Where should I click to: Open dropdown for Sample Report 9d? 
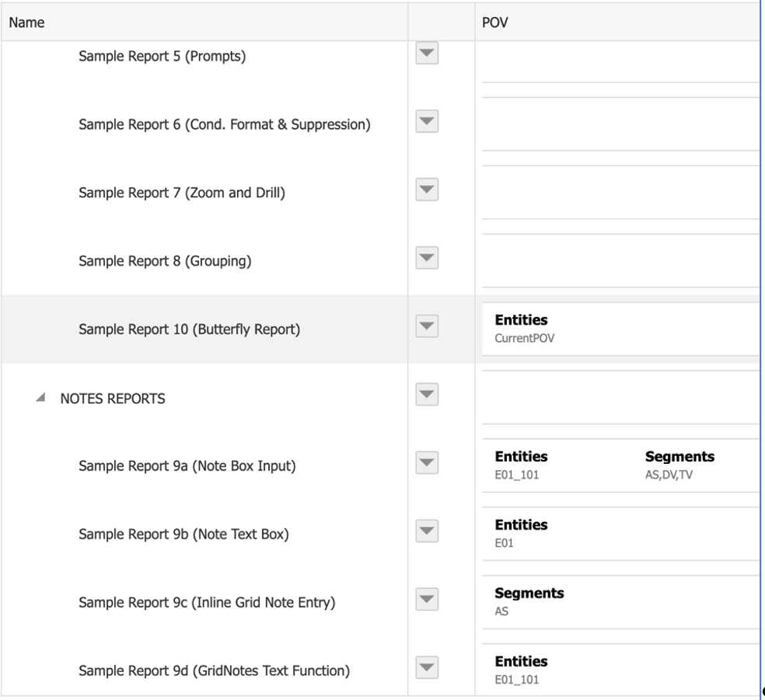(x=427, y=669)
